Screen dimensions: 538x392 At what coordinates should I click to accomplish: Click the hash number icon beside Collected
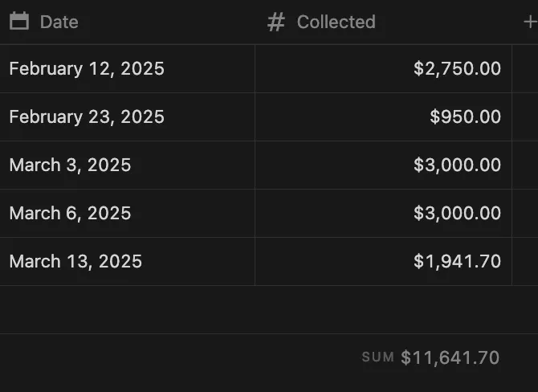coord(276,22)
